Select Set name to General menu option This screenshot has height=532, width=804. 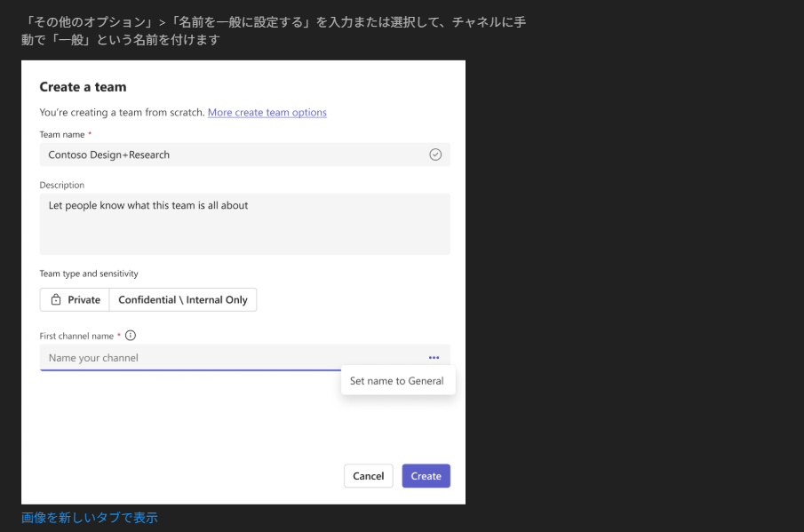[397, 381]
